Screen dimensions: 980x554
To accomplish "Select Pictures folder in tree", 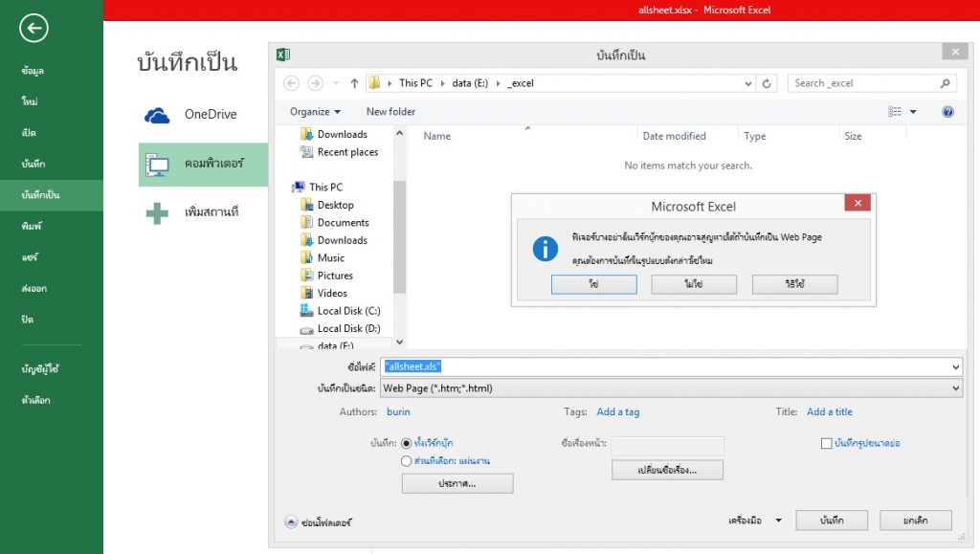I will [335, 276].
